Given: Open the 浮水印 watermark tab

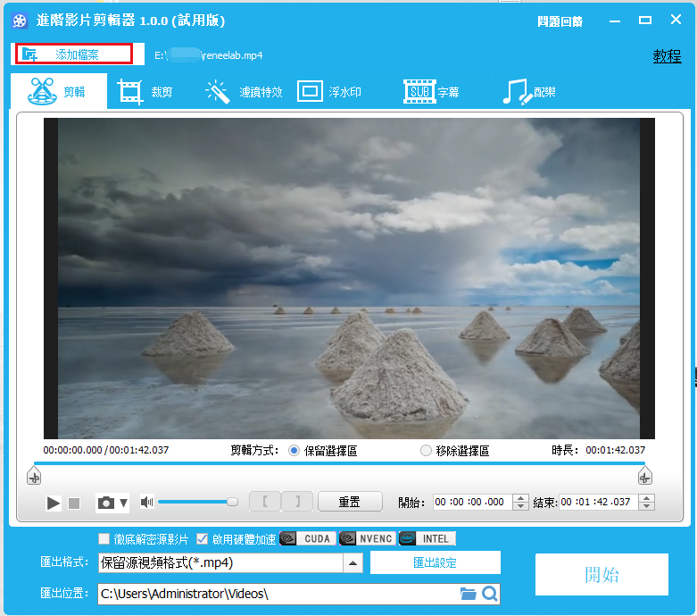Looking at the screenshot, I should tap(329, 92).
